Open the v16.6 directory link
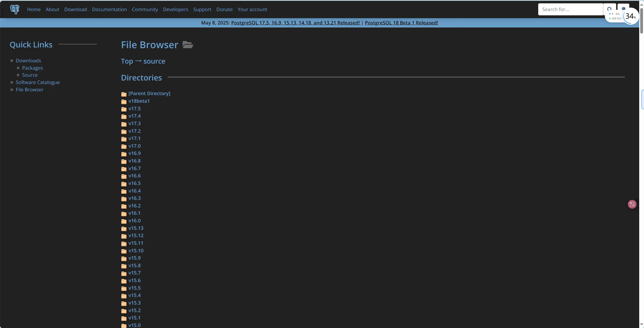Image resolution: width=644 pixels, height=328 pixels. pos(134,176)
